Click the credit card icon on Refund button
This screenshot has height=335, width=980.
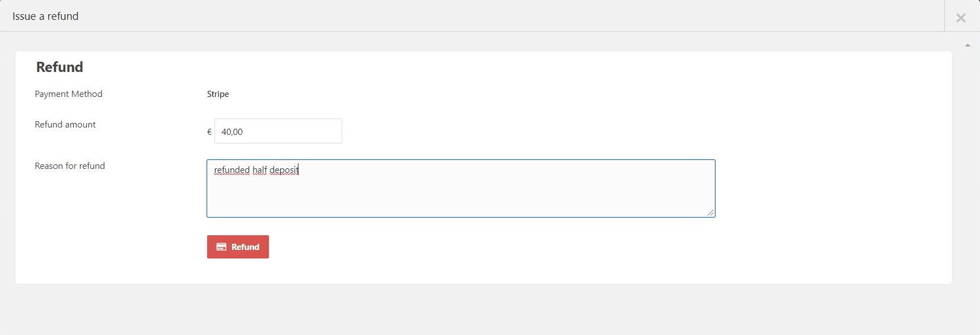coord(221,247)
